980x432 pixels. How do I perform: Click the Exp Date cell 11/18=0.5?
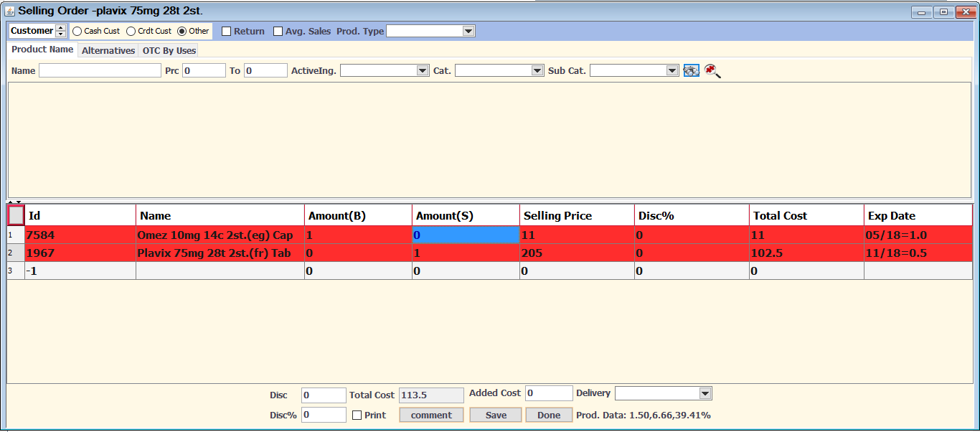coord(918,253)
